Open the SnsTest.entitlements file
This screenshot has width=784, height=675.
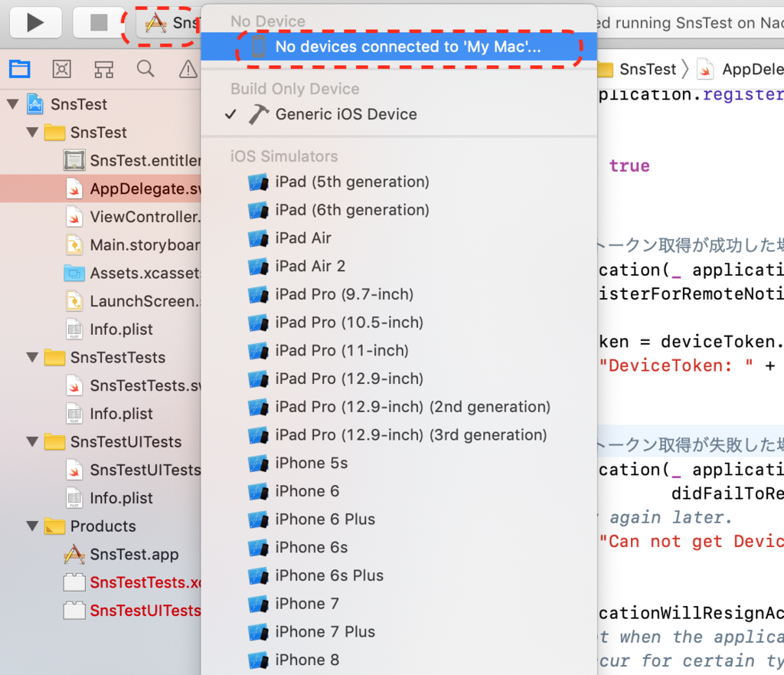pyautogui.click(x=132, y=161)
